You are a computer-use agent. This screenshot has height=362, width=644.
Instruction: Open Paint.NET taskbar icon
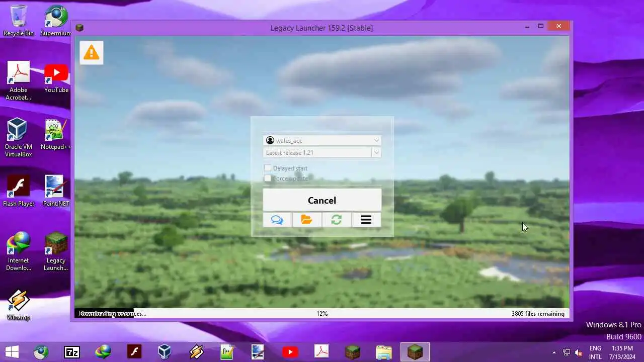click(x=258, y=352)
